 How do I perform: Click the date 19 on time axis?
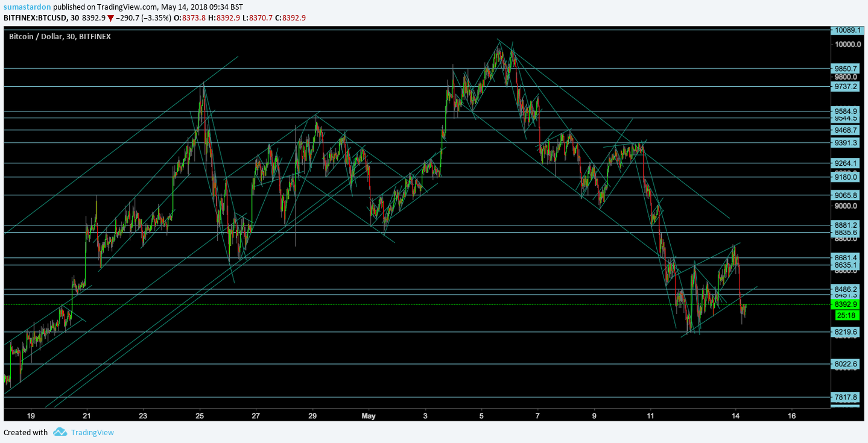tap(31, 416)
